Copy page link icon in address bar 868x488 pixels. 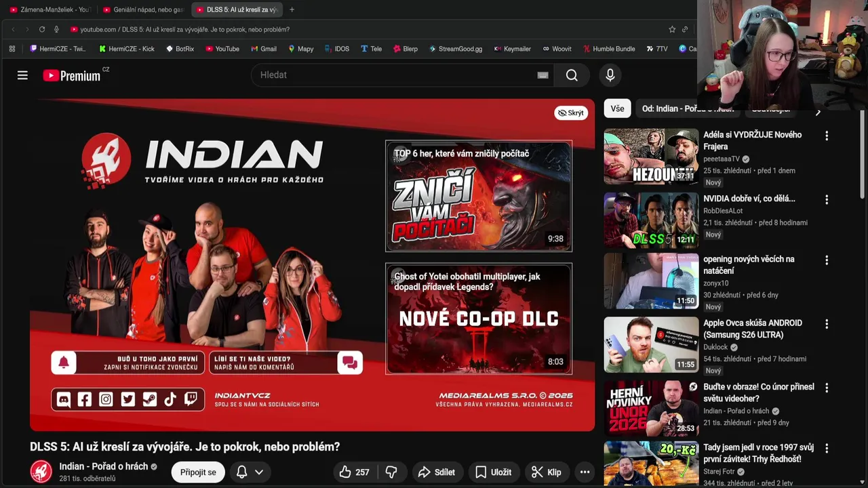(685, 29)
